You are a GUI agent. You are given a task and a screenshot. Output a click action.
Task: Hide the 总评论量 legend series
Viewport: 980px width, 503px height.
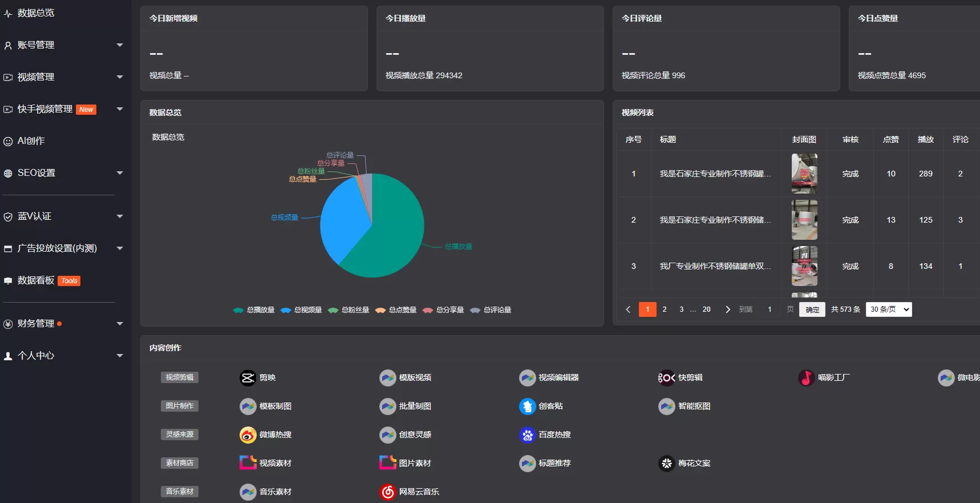click(x=491, y=310)
